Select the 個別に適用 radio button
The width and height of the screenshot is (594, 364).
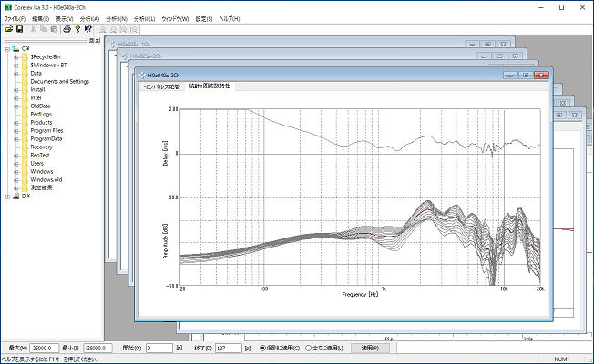pyautogui.click(x=262, y=349)
